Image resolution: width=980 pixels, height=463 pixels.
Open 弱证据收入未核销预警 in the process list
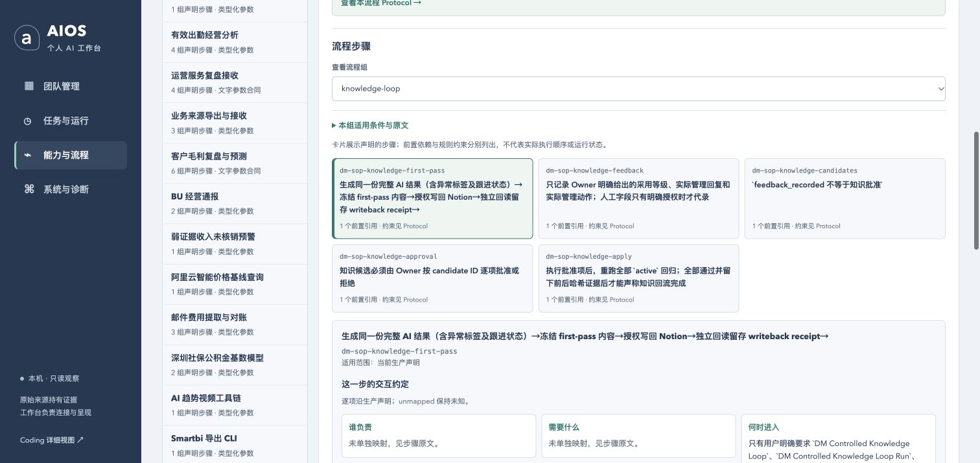(x=235, y=244)
